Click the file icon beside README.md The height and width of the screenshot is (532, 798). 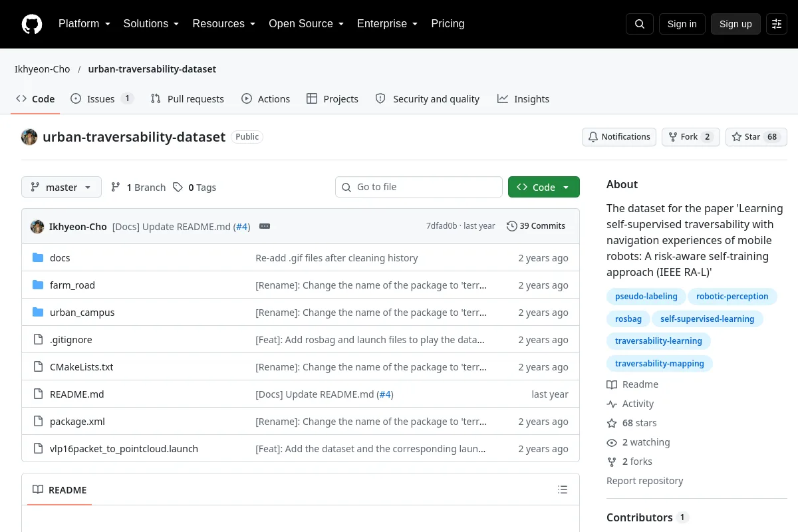point(38,394)
